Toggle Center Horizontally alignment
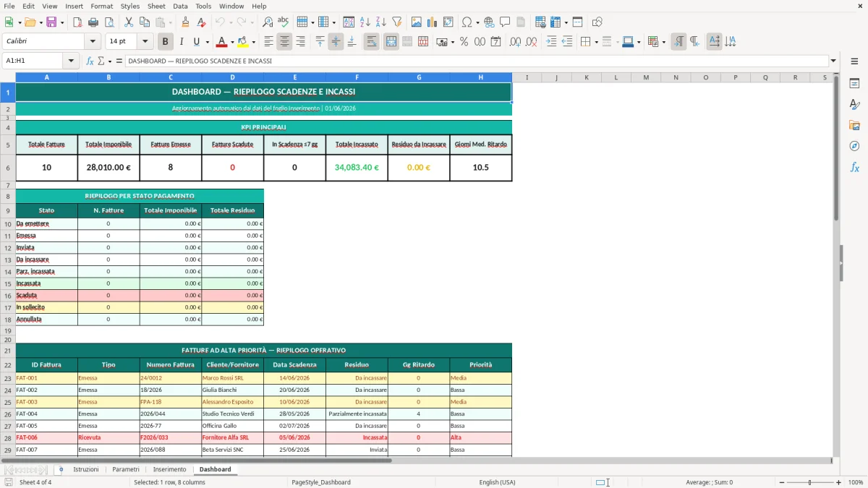 pyautogui.click(x=284, y=42)
